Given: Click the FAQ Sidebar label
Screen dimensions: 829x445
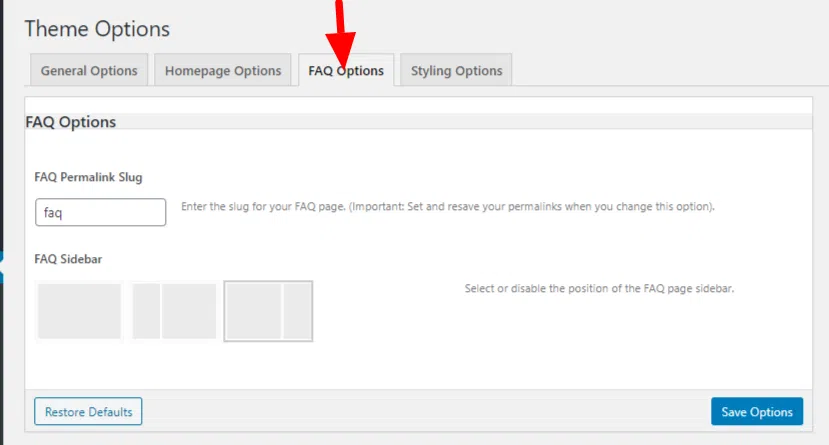Looking at the screenshot, I should click(x=69, y=258).
